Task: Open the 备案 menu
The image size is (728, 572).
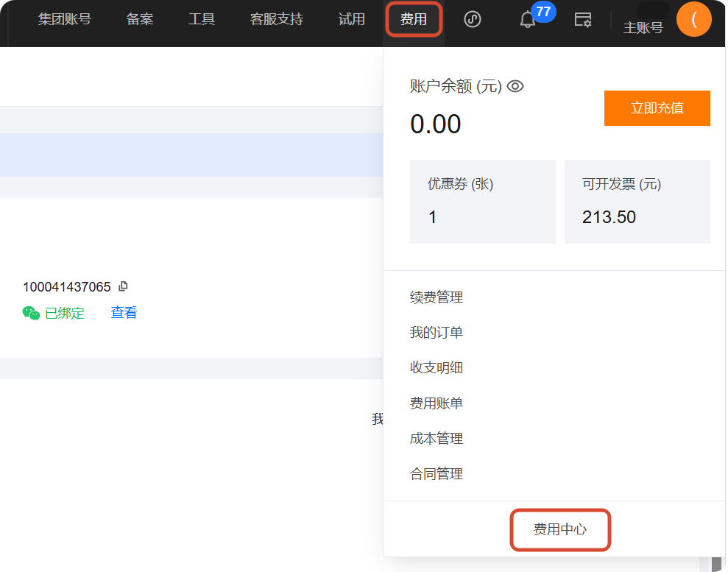Action: click(140, 19)
